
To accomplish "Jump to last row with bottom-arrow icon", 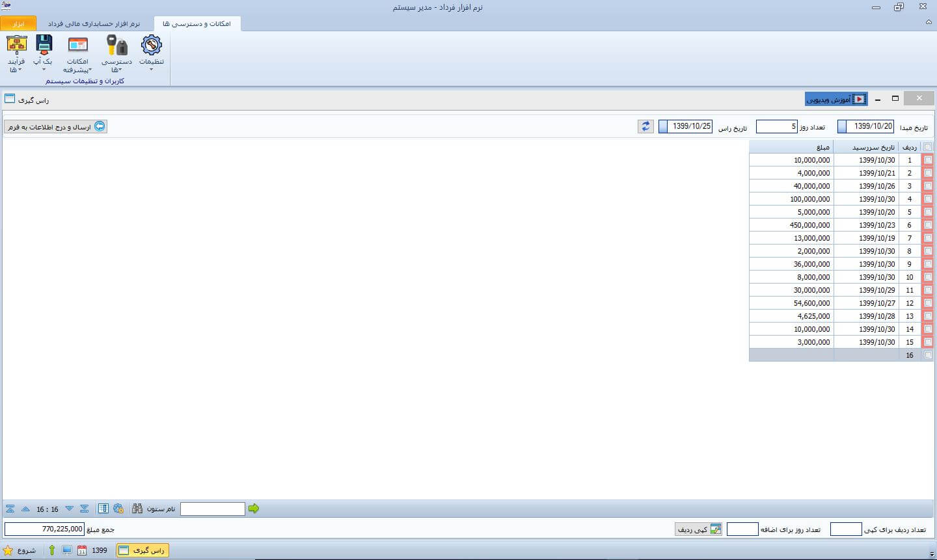I will 85,509.
